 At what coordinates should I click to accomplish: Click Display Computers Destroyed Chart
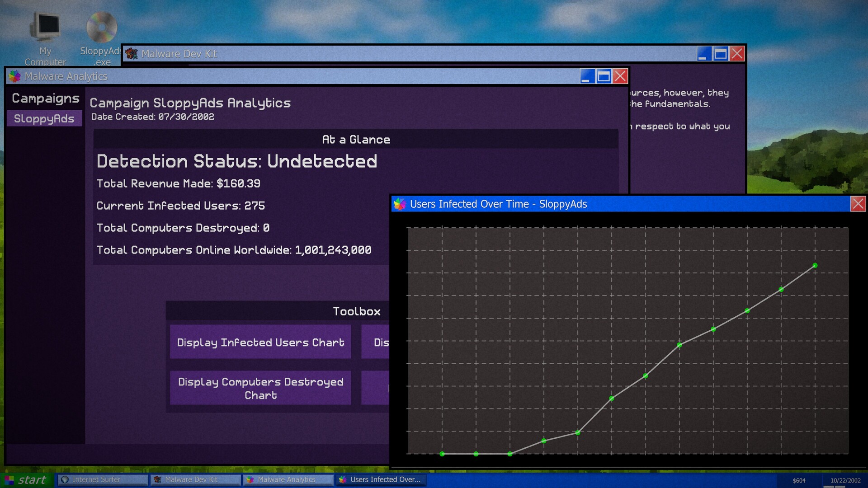(260, 388)
